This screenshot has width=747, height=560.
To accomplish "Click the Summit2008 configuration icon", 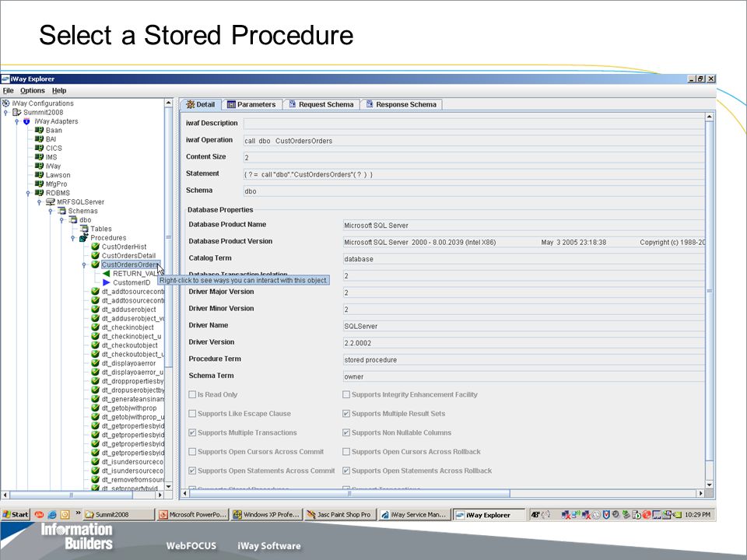I will pos(16,112).
